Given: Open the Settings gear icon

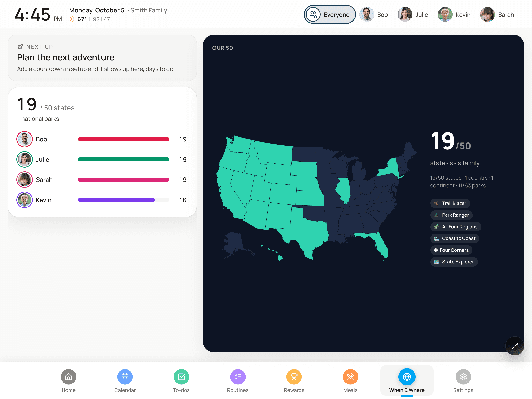Looking at the screenshot, I should point(463,377).
